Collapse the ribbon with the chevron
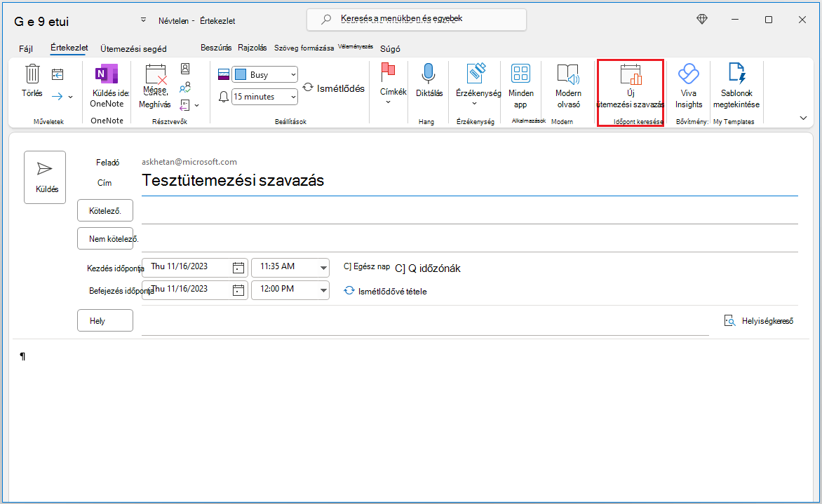Viewport: 822px width, 504px height. [803, 118]
